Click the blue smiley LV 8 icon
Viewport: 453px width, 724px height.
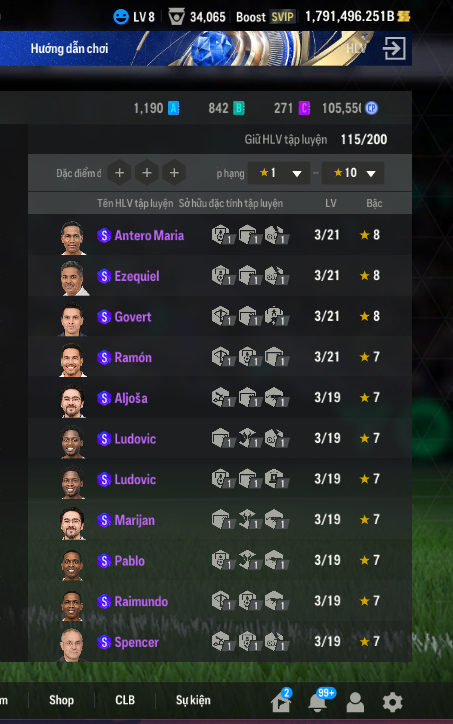121,17
